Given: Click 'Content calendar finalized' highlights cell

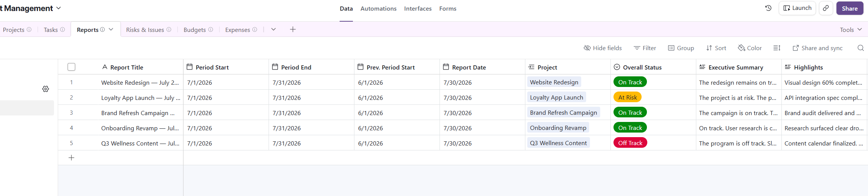Looking at the screenshot, I should point(824,143).
